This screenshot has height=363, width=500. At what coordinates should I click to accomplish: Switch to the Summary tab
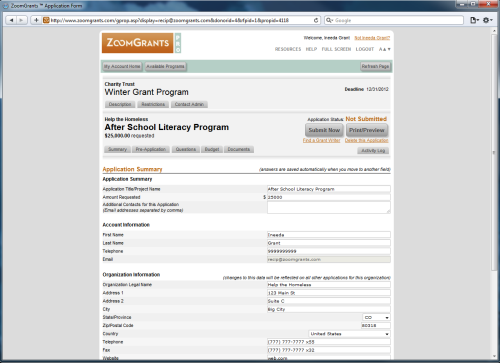point(118,149)
